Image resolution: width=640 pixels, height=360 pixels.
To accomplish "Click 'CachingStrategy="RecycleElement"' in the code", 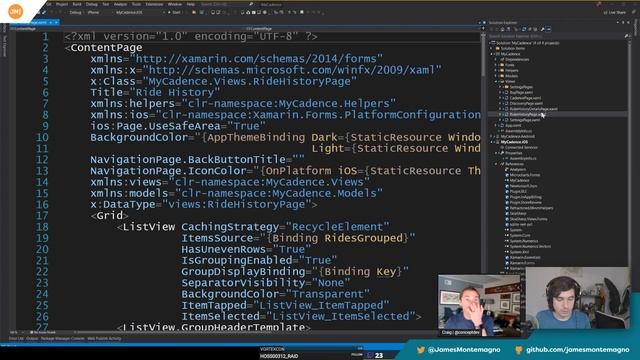I will pyautogui.click(x=285, y=227).
